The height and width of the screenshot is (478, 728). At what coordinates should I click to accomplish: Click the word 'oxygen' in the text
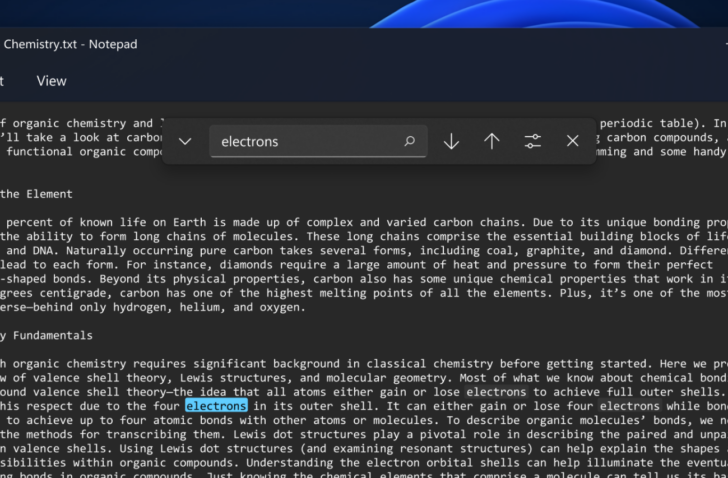278,308
